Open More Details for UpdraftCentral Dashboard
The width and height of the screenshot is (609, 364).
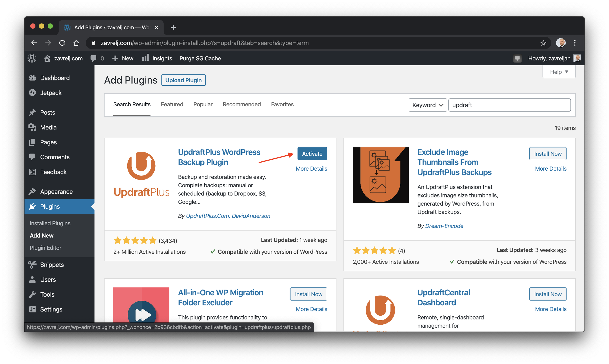551,309
